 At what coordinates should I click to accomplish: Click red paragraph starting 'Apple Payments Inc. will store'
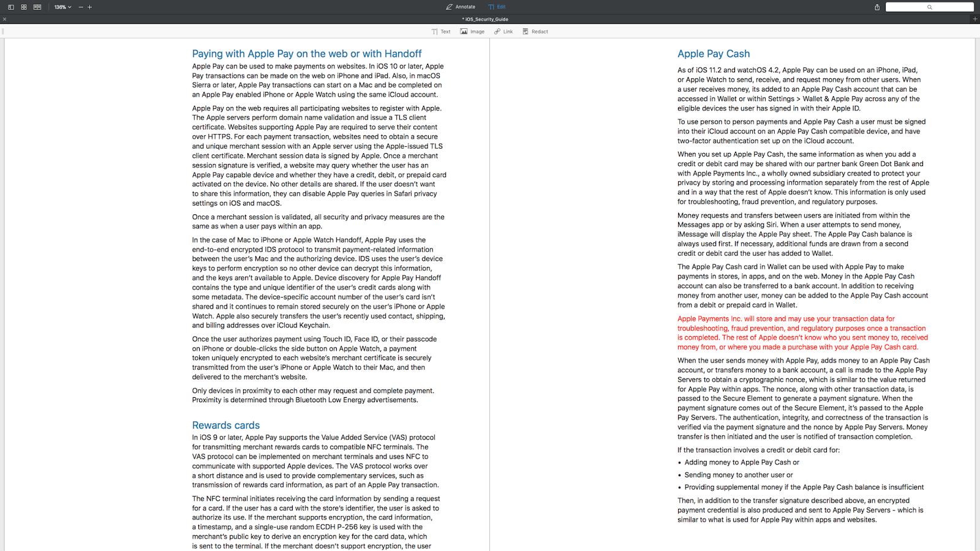802,333
